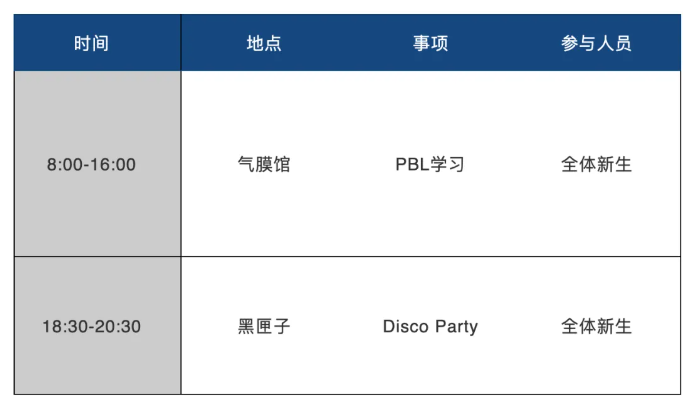Viewport: 694px width, 407px height.
Task: Click the word Disco
Action: click(406, 327)
